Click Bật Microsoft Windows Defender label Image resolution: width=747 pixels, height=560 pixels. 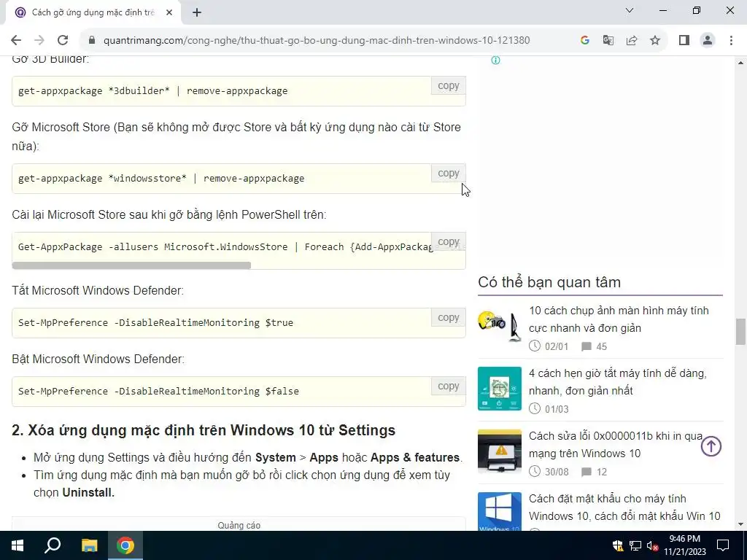pyautogui.click(x=98, y=359)
